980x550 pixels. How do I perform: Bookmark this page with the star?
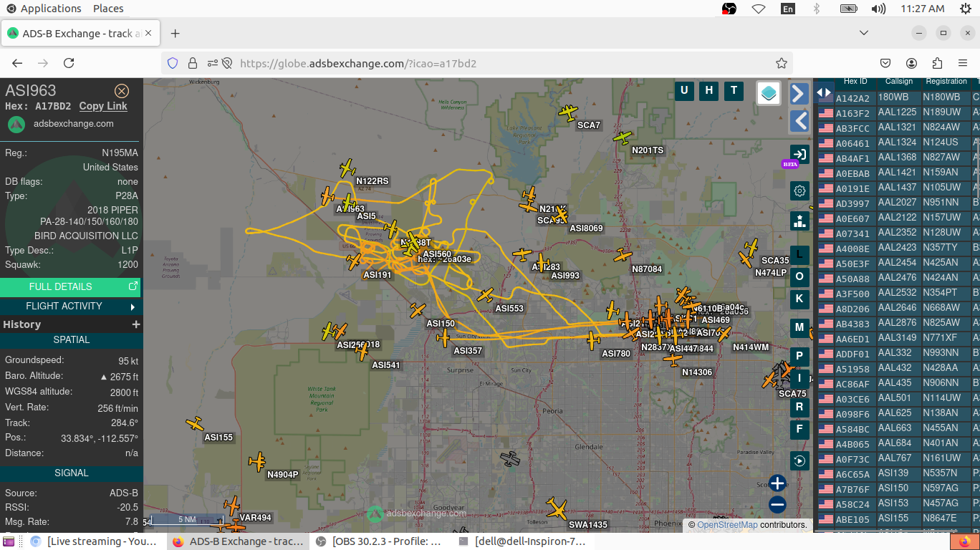point(782,63)
